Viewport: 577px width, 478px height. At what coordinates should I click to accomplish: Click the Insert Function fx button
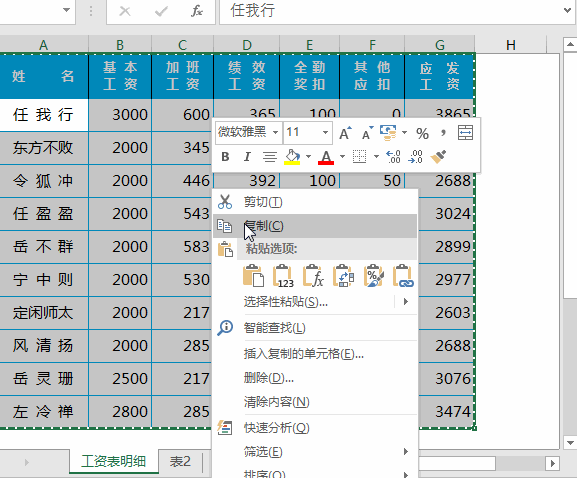(197, 11)
